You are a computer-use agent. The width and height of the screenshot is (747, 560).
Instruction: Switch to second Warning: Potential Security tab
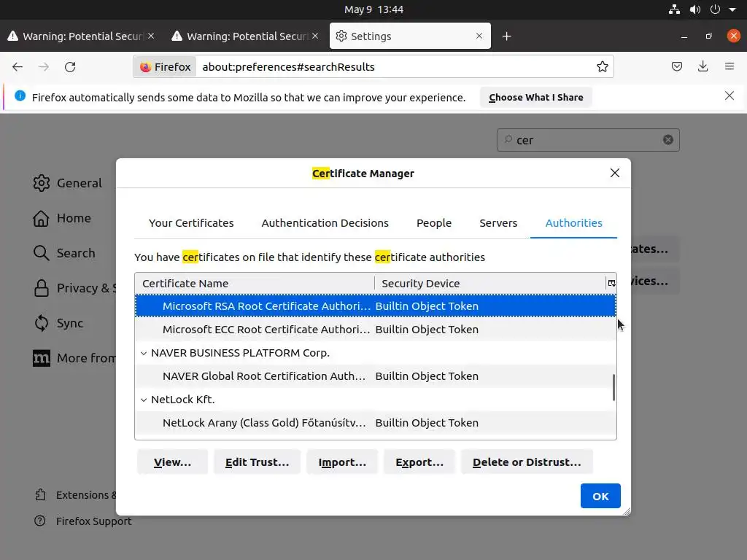[x=247, y=36]
